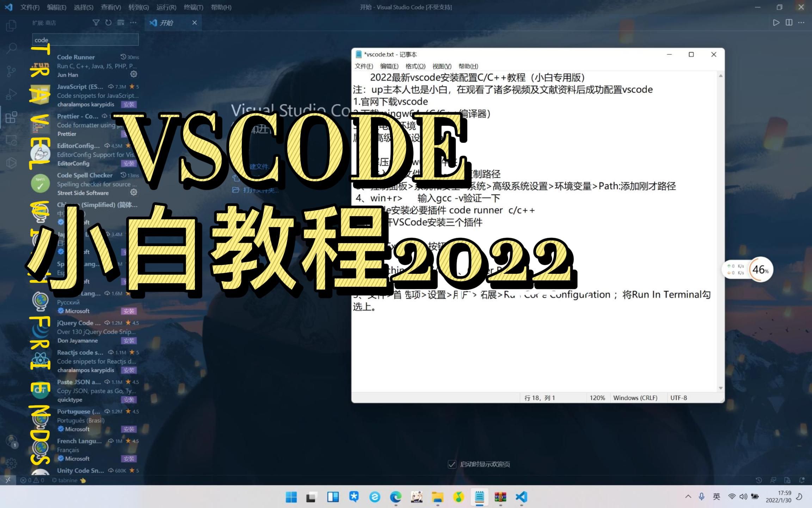Select the Code Spell Checker extension entry
The image size is (812, 508).
(x=85, y=184)
